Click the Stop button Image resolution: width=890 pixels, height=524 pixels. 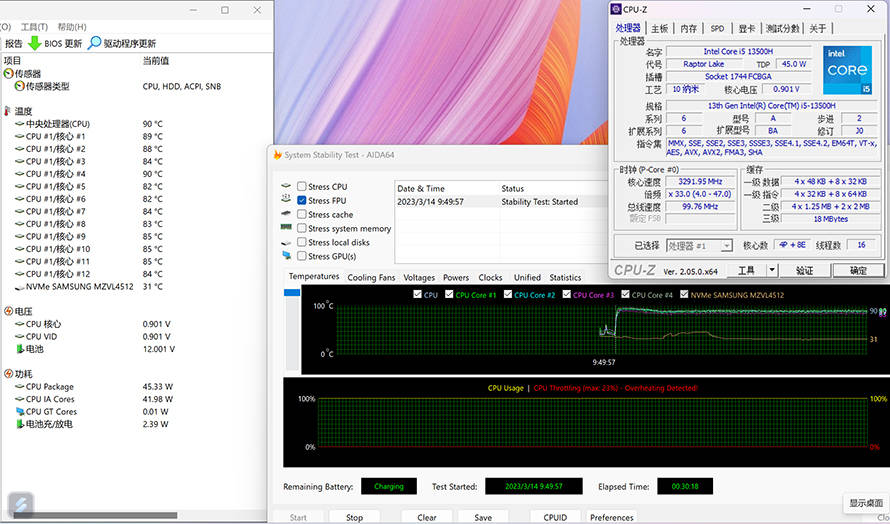click(x=354, y=517)
